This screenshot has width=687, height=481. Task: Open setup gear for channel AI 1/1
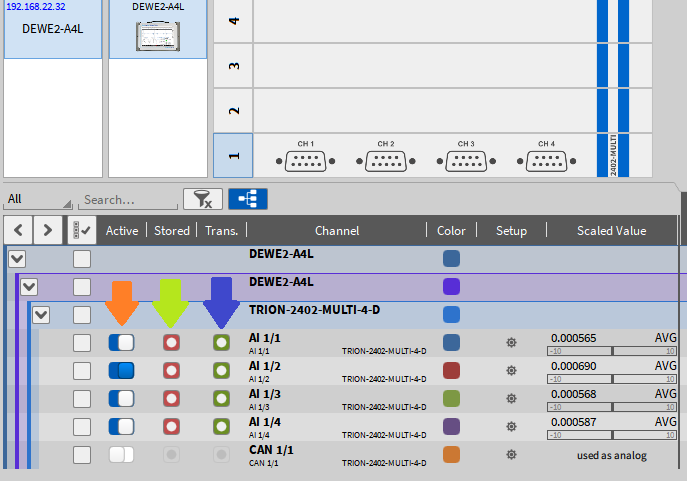512,343
